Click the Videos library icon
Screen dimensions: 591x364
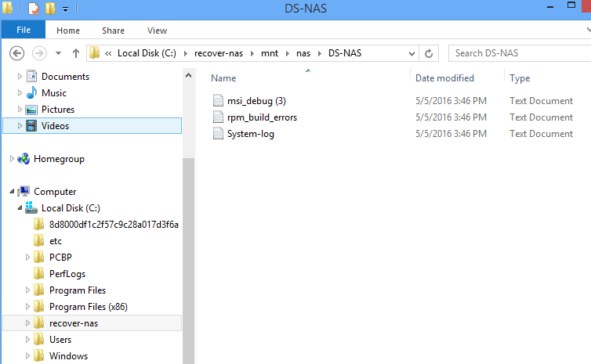(x=31, y=126)
